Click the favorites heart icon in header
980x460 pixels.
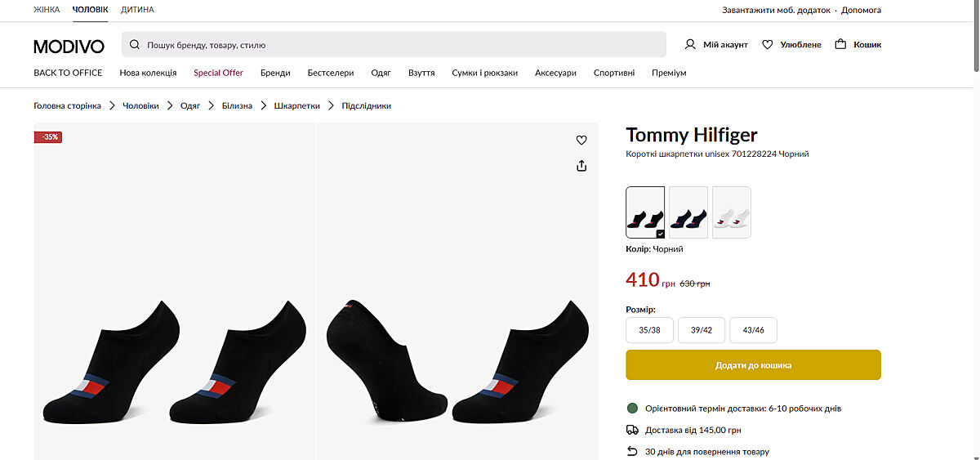pyautogui.click(x=767, y=44)
